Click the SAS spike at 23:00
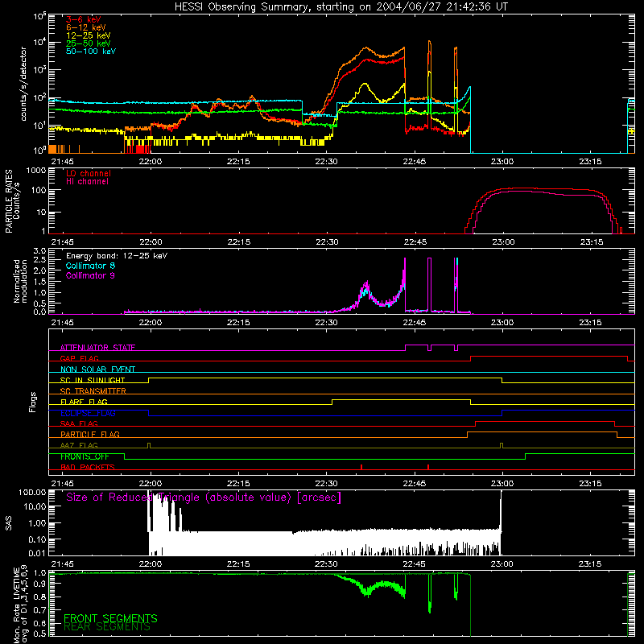The image size is (644, 644). coord(501,510)
